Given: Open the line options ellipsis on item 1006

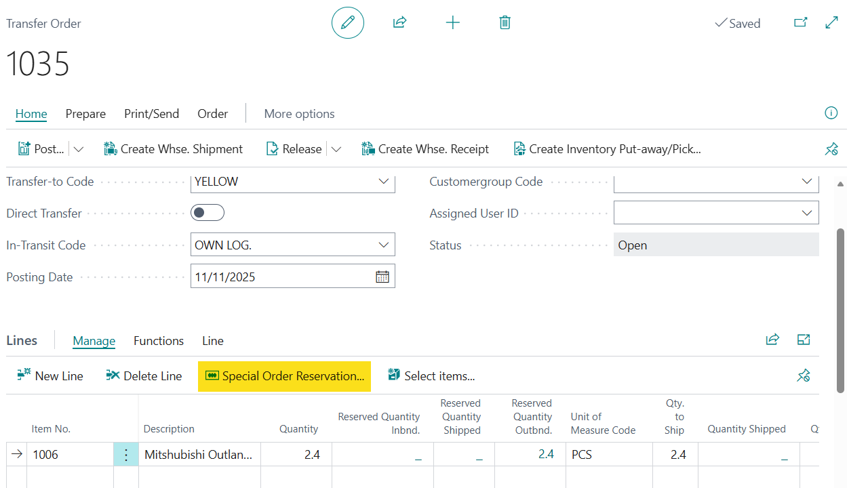Looking at the screenshot, I should click(125, 454).
